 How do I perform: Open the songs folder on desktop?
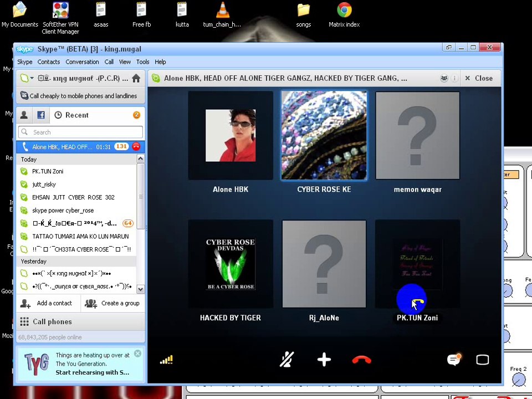(x=303, y=14)
